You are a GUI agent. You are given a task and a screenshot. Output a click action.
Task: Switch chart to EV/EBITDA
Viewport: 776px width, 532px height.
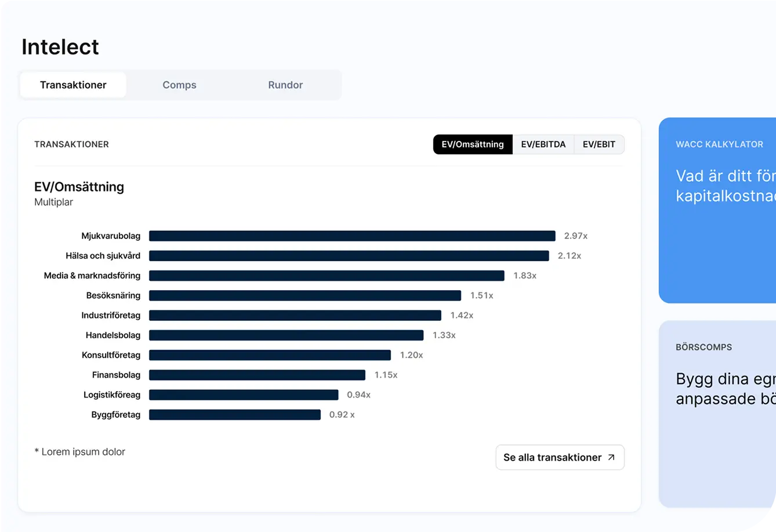[543, 144]
